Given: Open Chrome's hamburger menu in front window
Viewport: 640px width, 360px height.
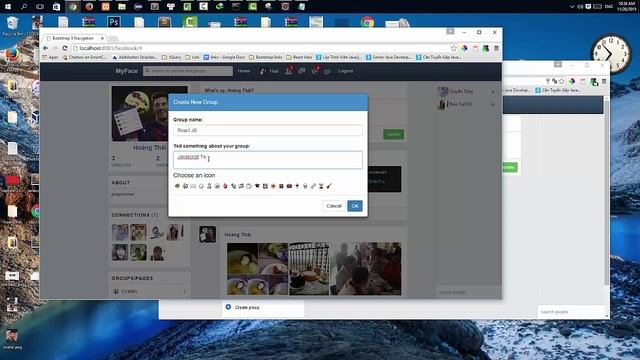Looking at the screenshot, I should pyautogui.click(x=496, y=48).
